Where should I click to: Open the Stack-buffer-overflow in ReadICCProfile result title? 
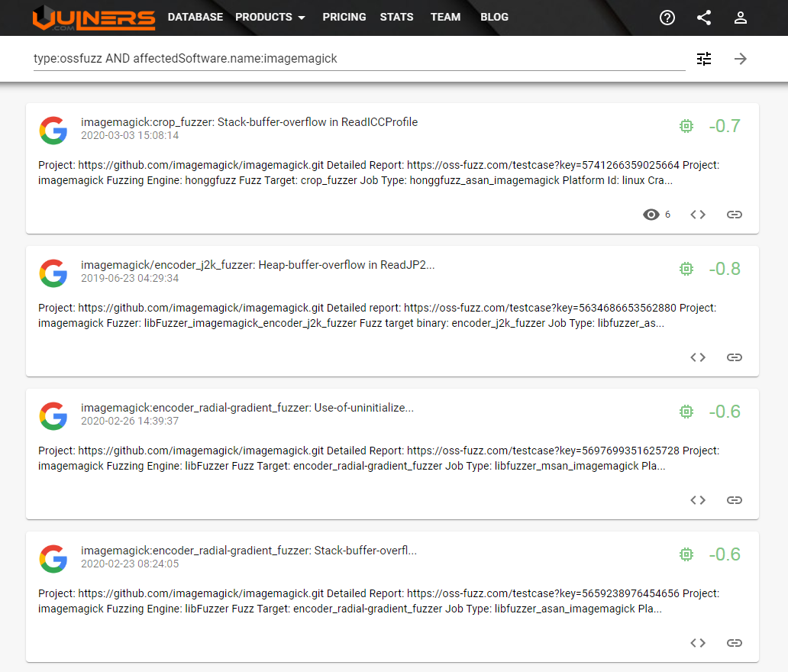click(x=249, y=122)
